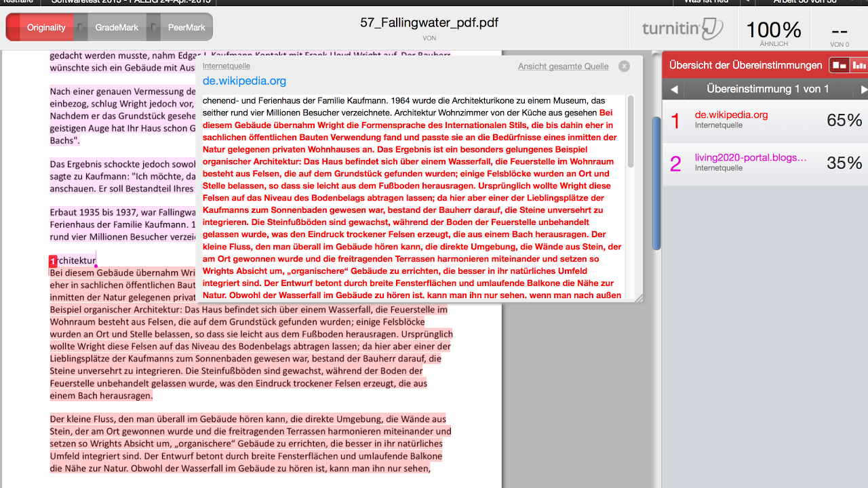Open the grade field showing dashes
868x488 pixels.
click(x=840, y=33)
